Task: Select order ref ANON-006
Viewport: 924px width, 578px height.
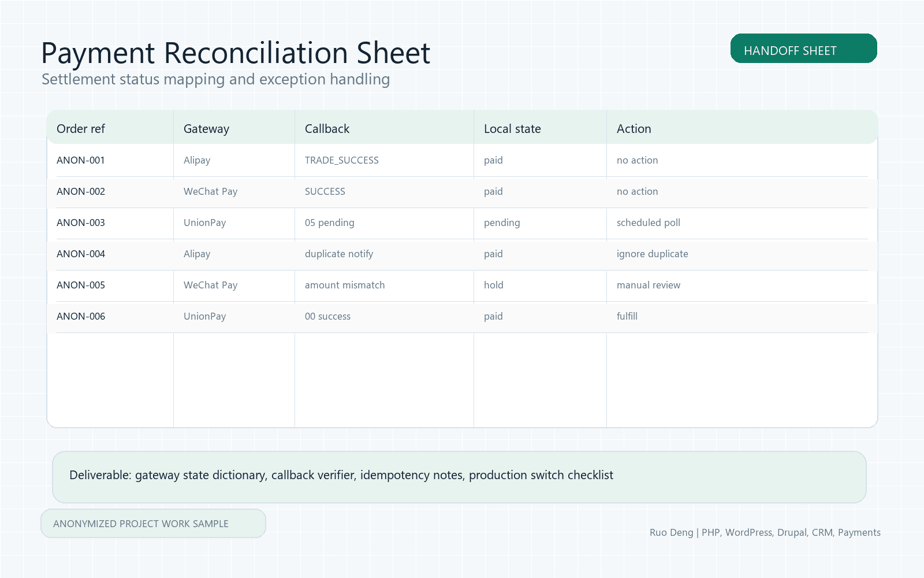Action: (81, 316)
